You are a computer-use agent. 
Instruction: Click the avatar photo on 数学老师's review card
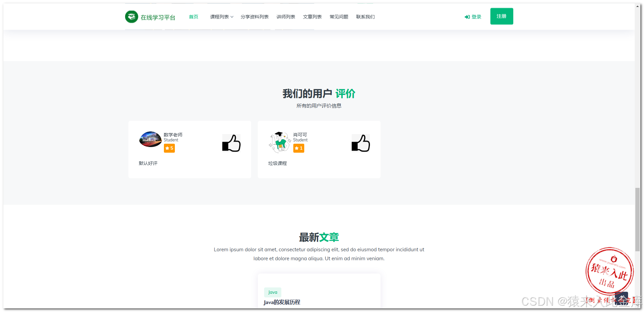(x=150, y=139)
